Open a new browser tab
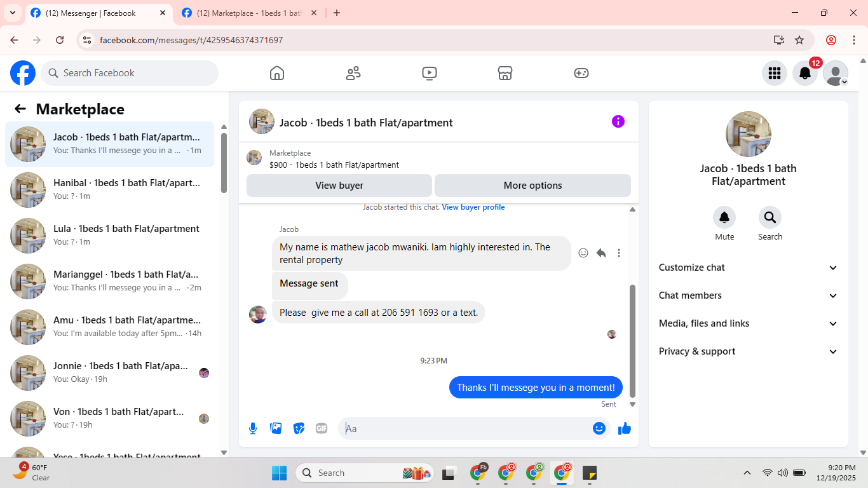The width and height of the screenshot is (868, 488). tap(337, 13)
